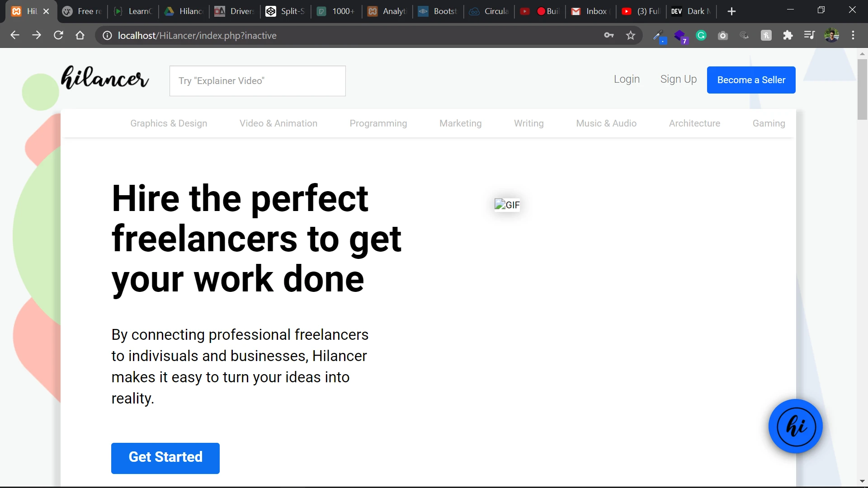Screen dimensions: 868x488
Task: Open the Marketing category
Action: pyautogui.click(x=461, y=123)
